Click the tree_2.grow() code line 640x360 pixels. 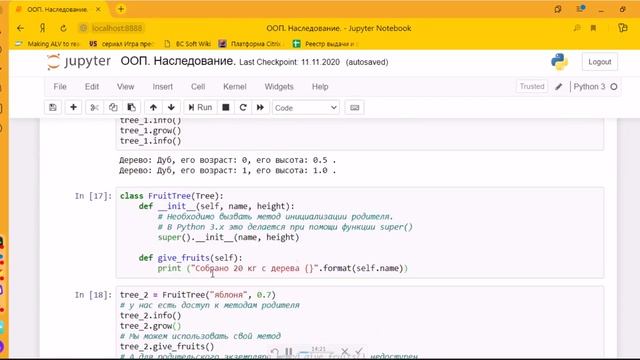[x=151, y=326]
